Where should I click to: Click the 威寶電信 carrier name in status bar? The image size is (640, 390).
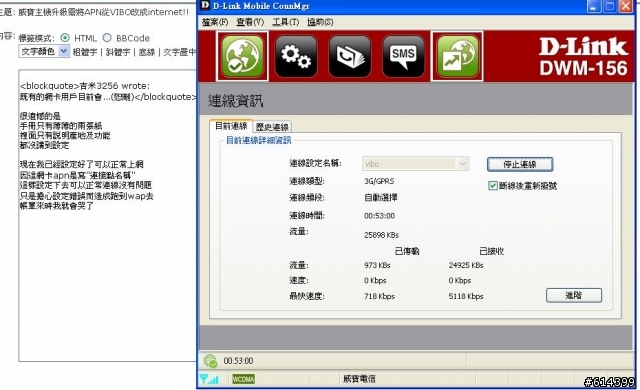point(359,379)
